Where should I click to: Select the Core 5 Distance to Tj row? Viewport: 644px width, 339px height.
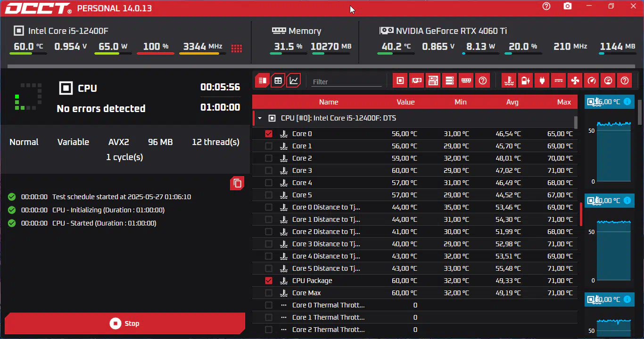pyautogui.click(x=415, y=268)
